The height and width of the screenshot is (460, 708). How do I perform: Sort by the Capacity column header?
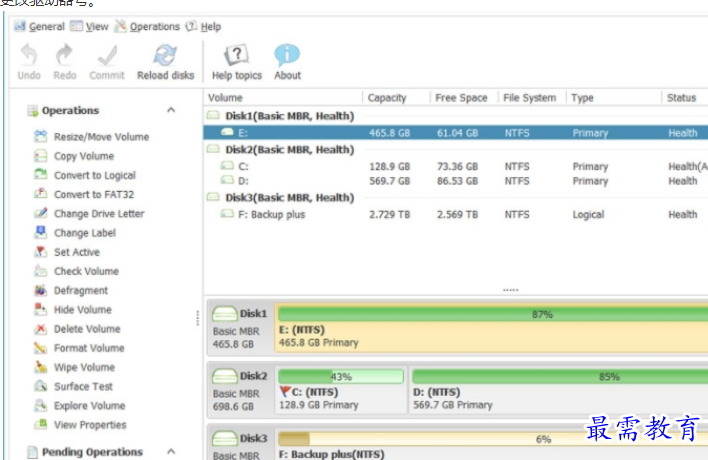pyautogui.click(x=396, y=98)
